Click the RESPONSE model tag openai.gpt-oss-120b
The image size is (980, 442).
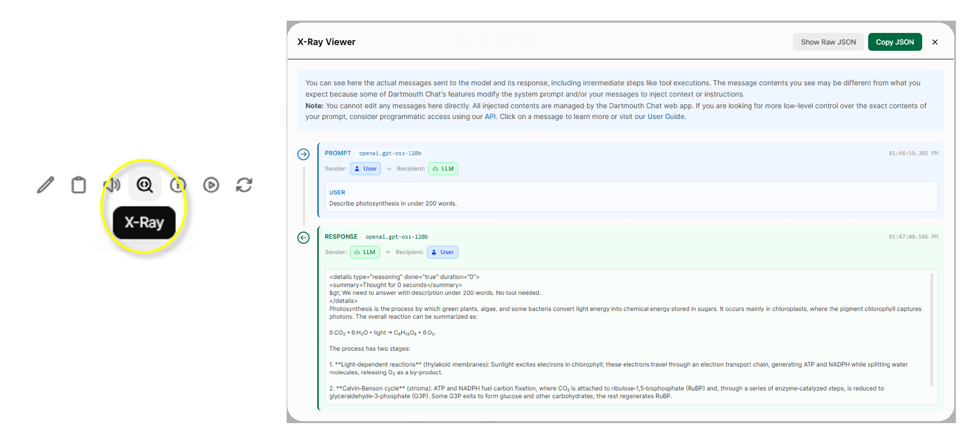[x=397, y=237]
